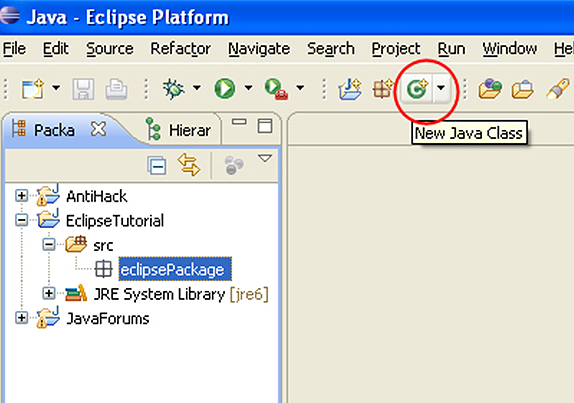Image resolution: width=574 pixels, height=403 pixels.
Task: Open the External Tools dropdown arrow
Action: pyautogui.click(x=300, y=88)
